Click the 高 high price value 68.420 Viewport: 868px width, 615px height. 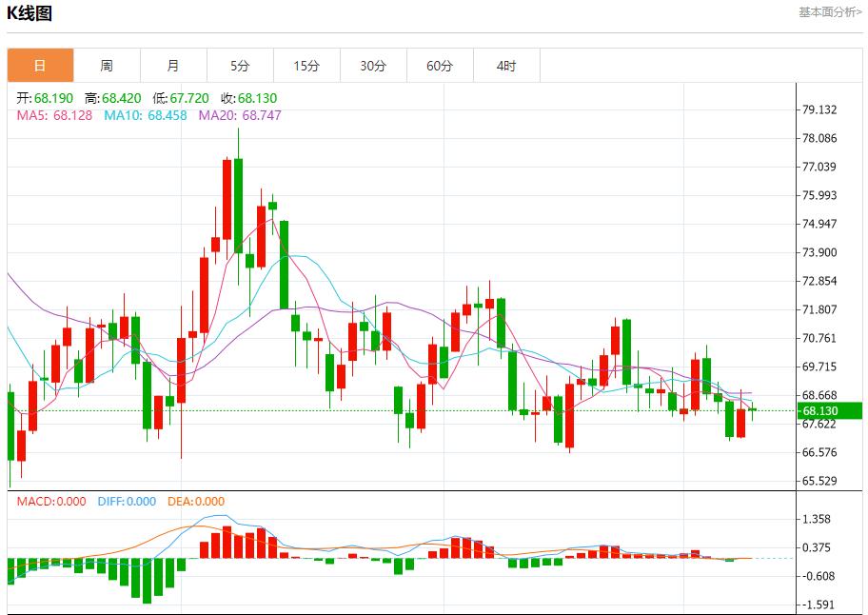[x=114, y=96]
